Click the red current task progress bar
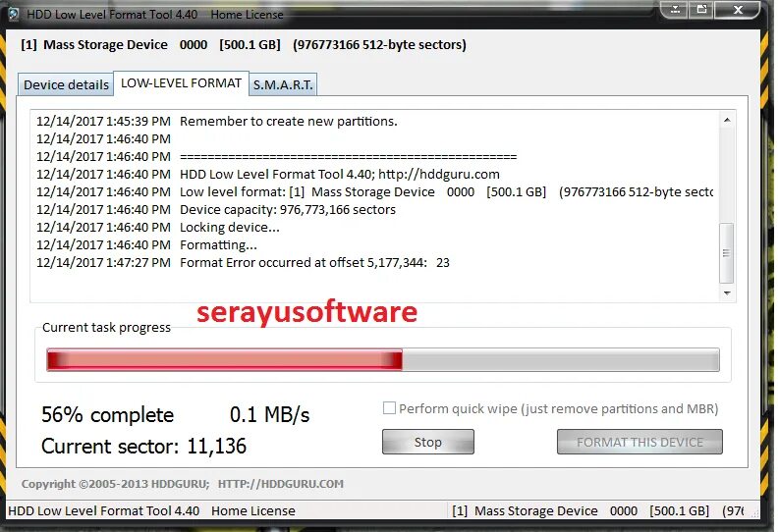 click(x=382, y=359)
